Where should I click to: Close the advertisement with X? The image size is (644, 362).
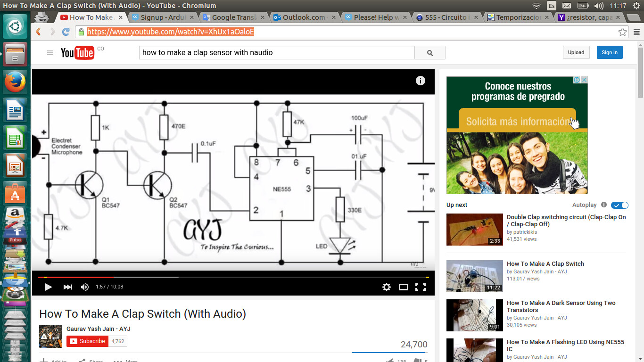click(584, 80)
